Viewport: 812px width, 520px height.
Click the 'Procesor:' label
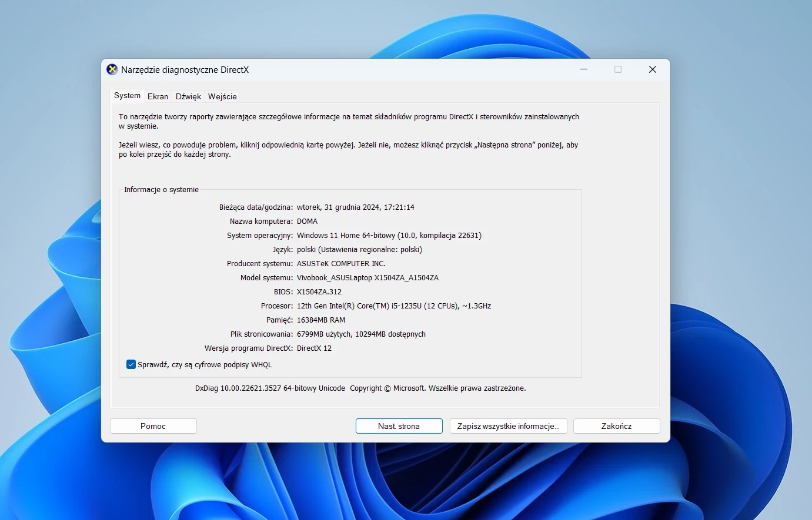coord(277,306)
